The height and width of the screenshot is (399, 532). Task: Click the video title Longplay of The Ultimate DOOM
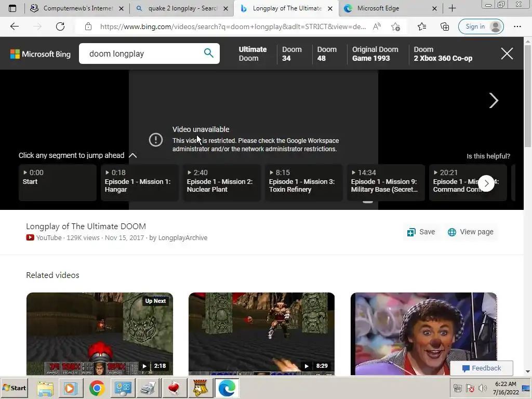(86, 227)
